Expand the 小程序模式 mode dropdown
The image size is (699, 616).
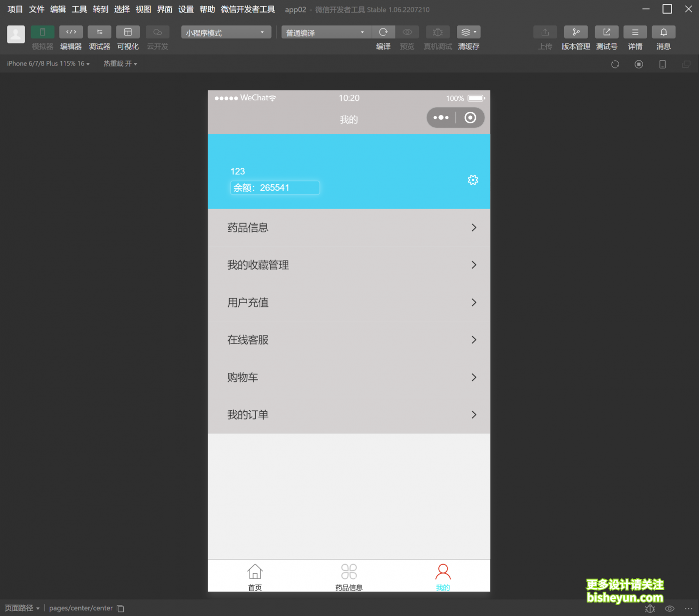coord(226,32)
